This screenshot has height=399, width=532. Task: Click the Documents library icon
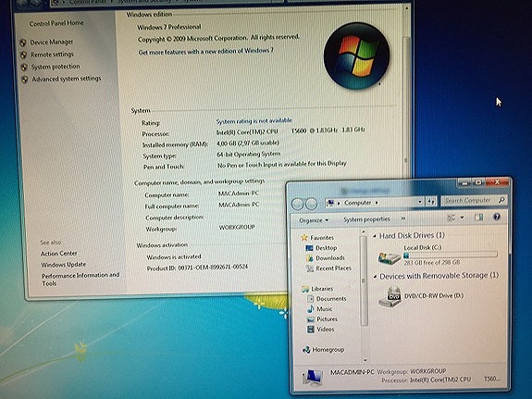click(311, 299)
